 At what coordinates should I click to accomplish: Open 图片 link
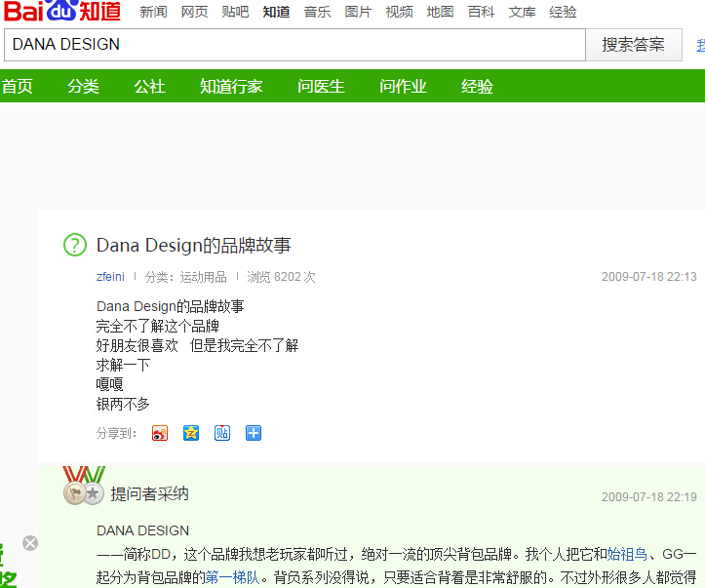(x=358, y=12)
